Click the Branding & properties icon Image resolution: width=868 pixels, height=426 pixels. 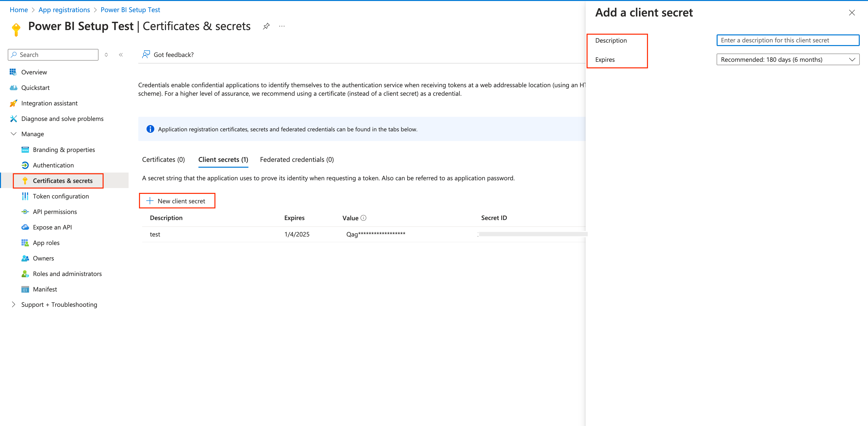[25, 150]
